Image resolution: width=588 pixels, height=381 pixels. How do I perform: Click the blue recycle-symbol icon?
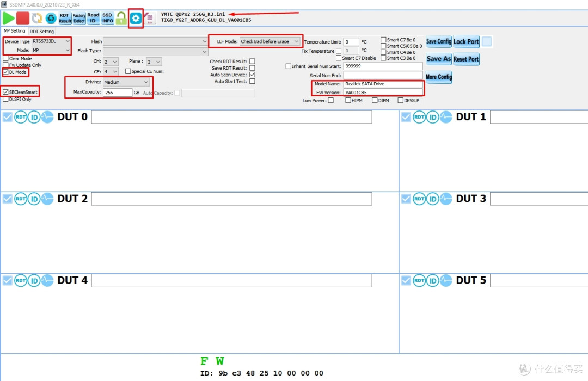51,18
